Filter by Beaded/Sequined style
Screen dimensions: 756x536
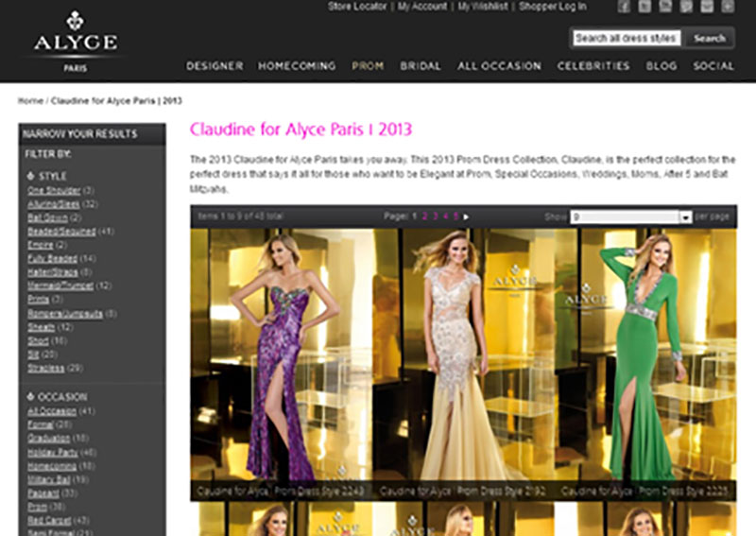(x=61, y=232)
